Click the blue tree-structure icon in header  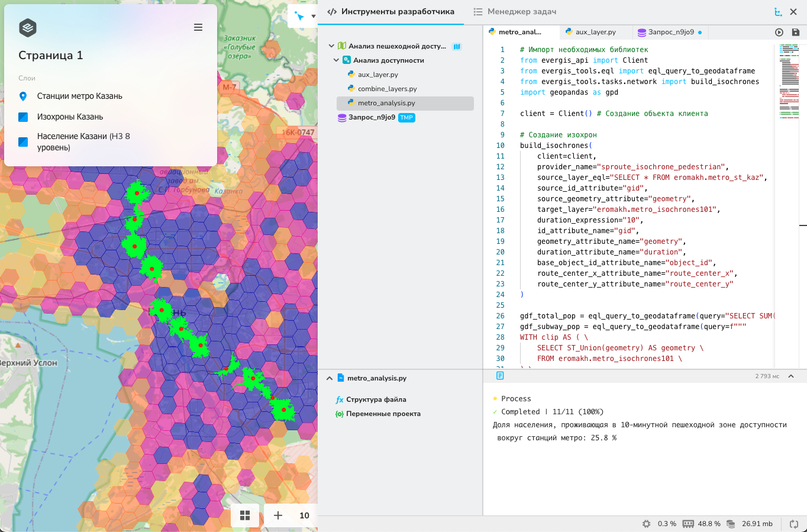click(778, 12)
